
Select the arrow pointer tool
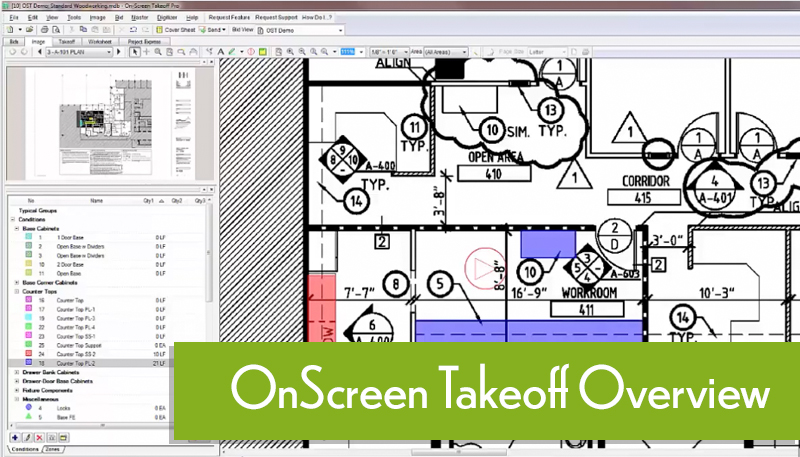[x=135, y=52]
